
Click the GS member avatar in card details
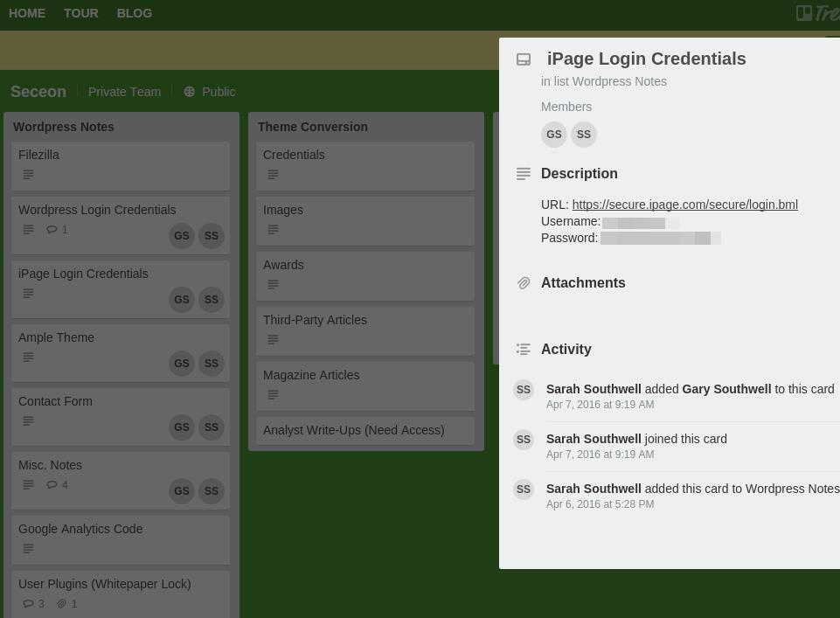click(553, 135)
